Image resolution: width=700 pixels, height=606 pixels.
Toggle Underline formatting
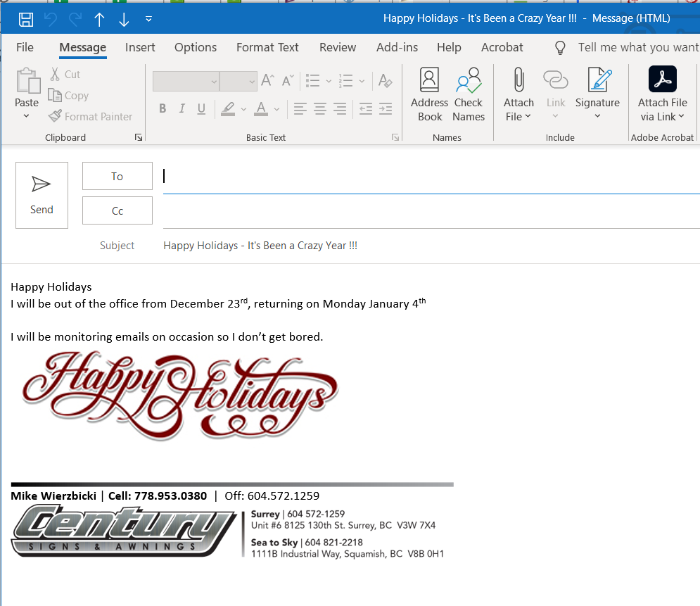[x=201, y=108]
